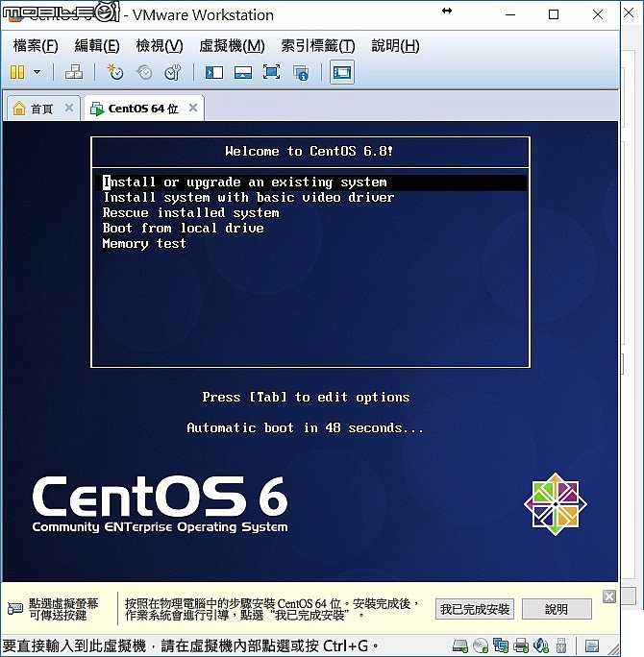This screenshot has height=657, width=644.
Task: Click the CentOS logo emblem in VM
Action: (x=556, y=504)
